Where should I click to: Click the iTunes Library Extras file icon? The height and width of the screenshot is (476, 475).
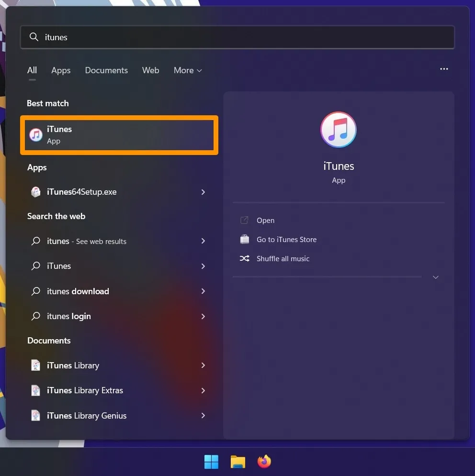pyautogui.click(x=35, y=390)
